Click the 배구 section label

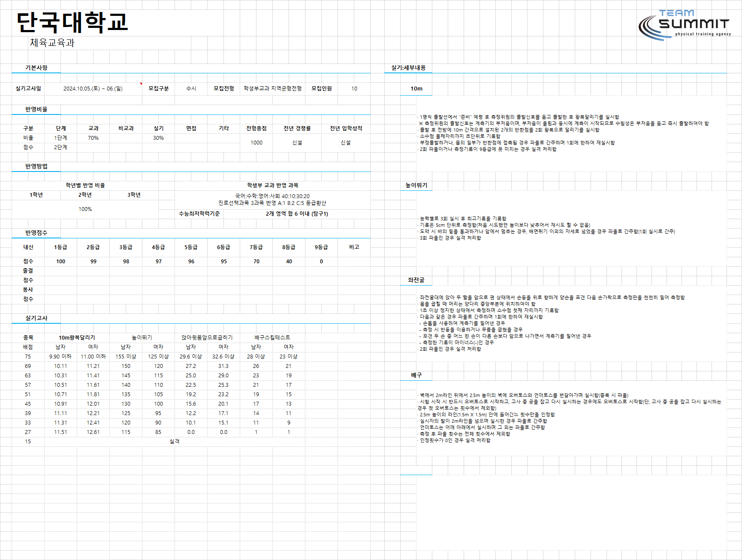click(416, 375)
